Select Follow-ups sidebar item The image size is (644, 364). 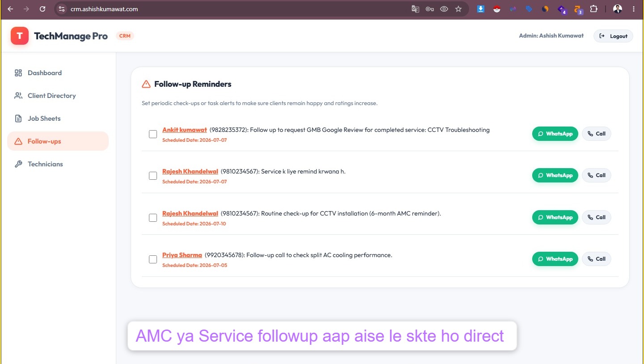tap(58, 141)
